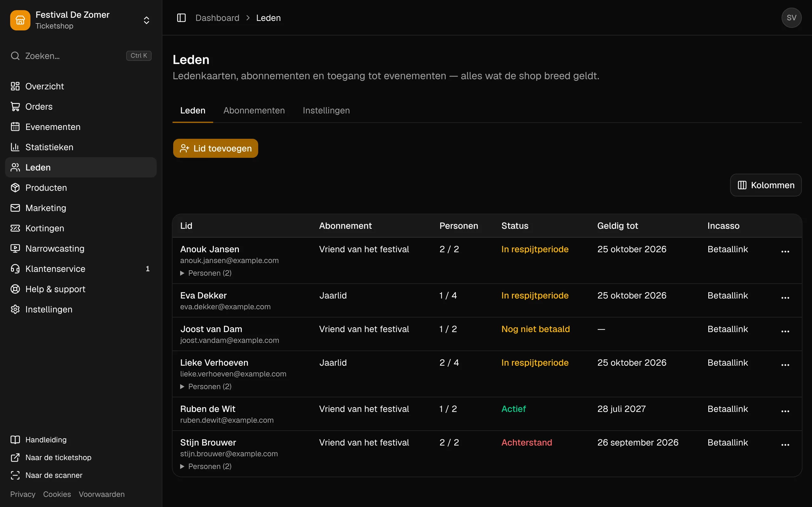
Task: Open Producten in the sidebar
Action: [81, 188]
